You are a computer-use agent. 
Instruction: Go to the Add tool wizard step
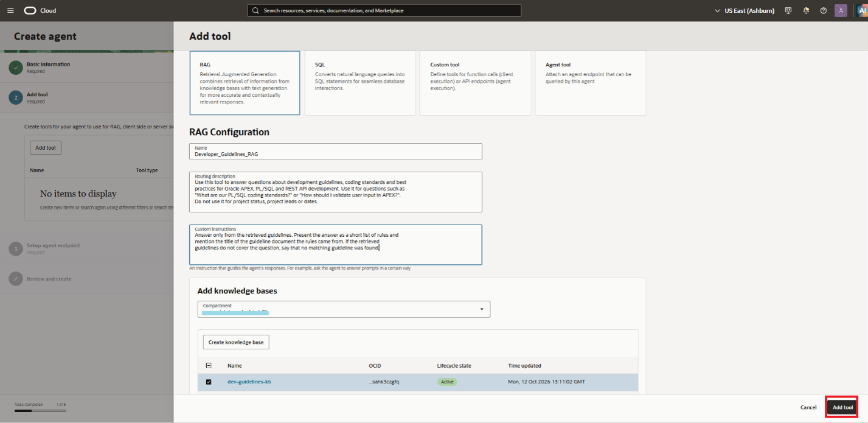point(37,94)
